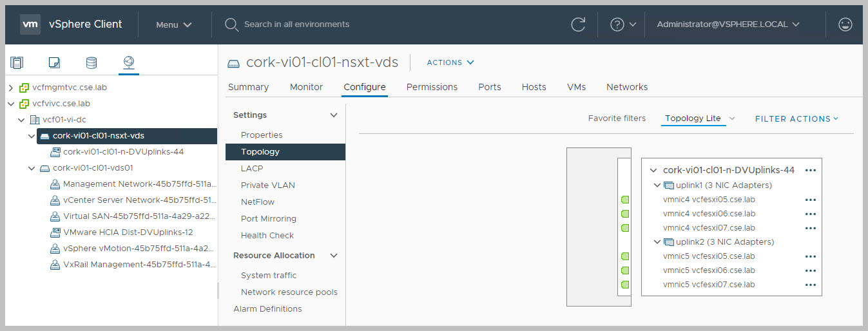Screen dimensions: 868x331
Task: Open options for cork-vi01-cl01-n-DVUplinks-44 ellipsis
Action: tap(811, 170)
